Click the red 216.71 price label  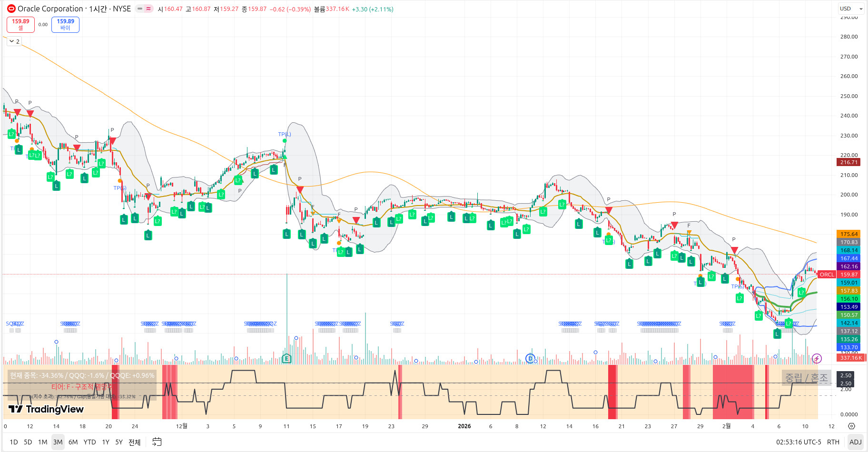pyautogui.click(x=848, y=162)
